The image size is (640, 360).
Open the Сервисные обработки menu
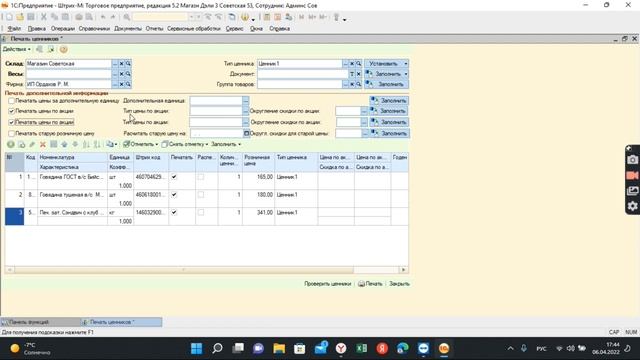point(194,29)
